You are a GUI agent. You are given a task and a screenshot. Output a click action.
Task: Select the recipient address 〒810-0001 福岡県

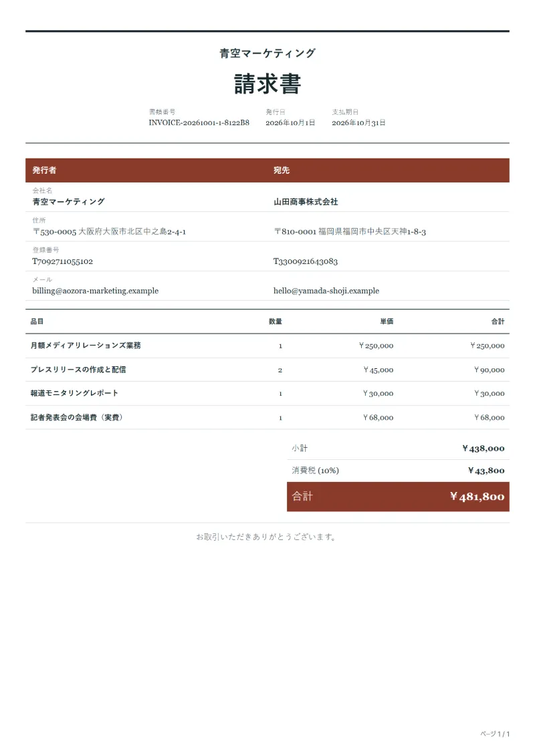click(350, 231)
